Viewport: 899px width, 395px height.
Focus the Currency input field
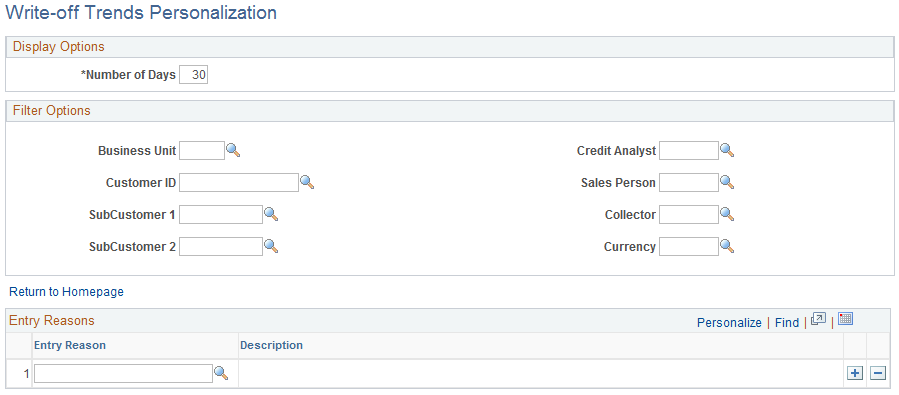689,247
